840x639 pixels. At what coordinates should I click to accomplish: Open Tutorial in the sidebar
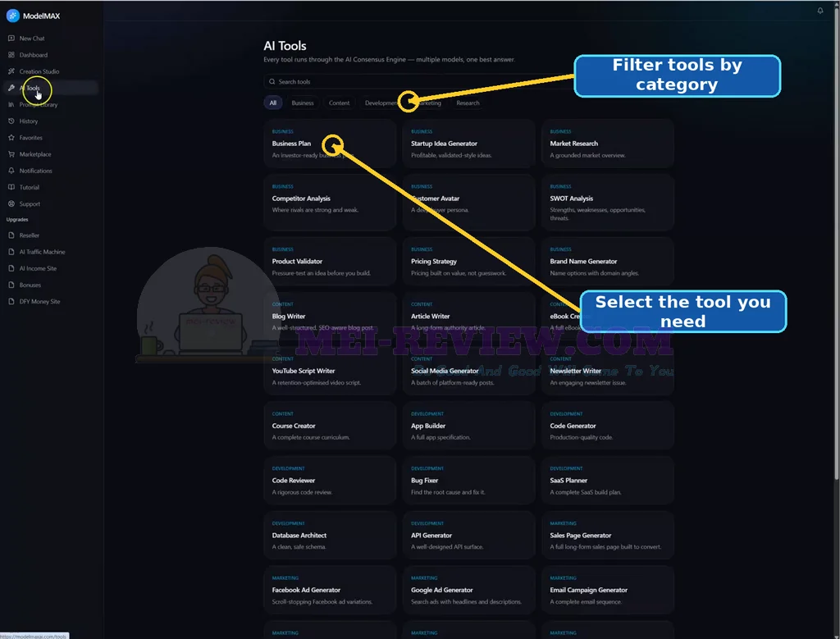point(50,188)
